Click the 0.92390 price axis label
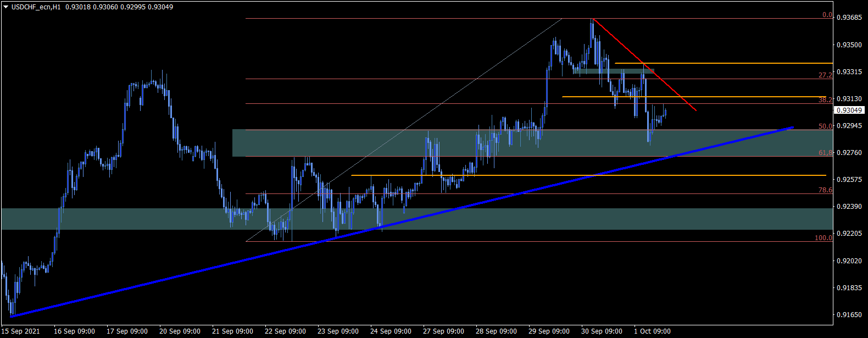This screenshot has width=868, height=338. click(849, 207)
